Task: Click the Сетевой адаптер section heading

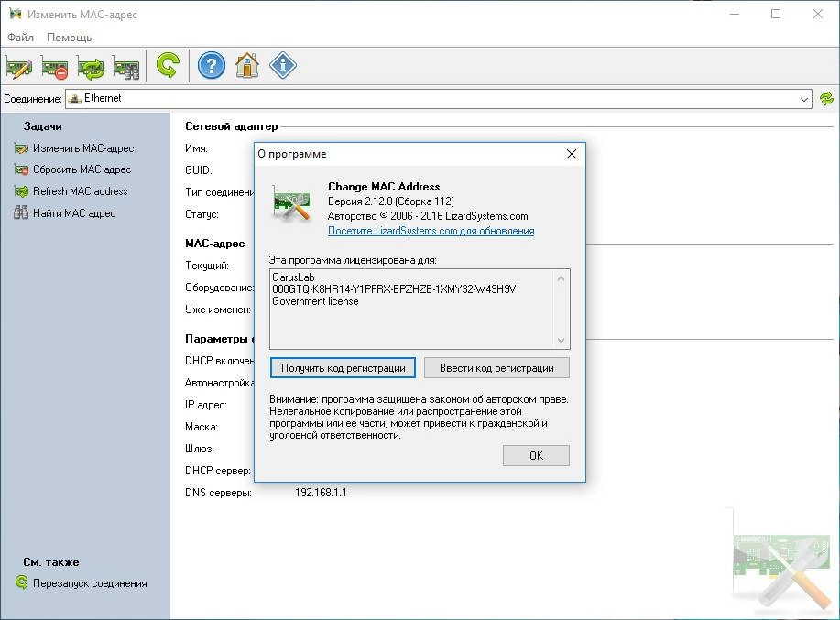Action: click(232, 126)
